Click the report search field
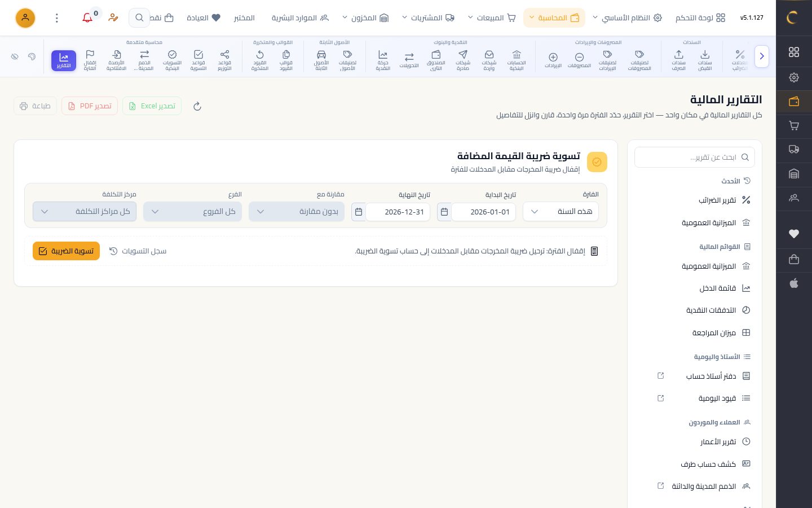This screenshot has width=812, height=508. pos(695,157)
